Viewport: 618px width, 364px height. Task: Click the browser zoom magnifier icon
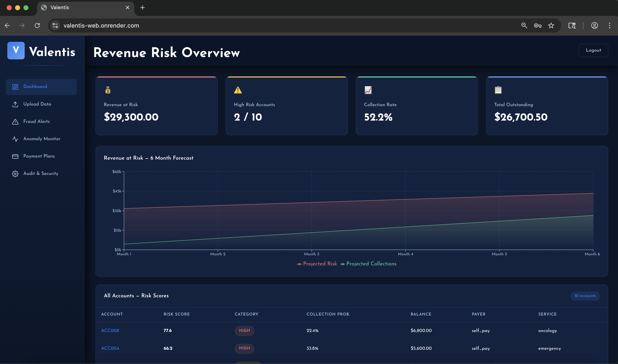tap(524, 25)
